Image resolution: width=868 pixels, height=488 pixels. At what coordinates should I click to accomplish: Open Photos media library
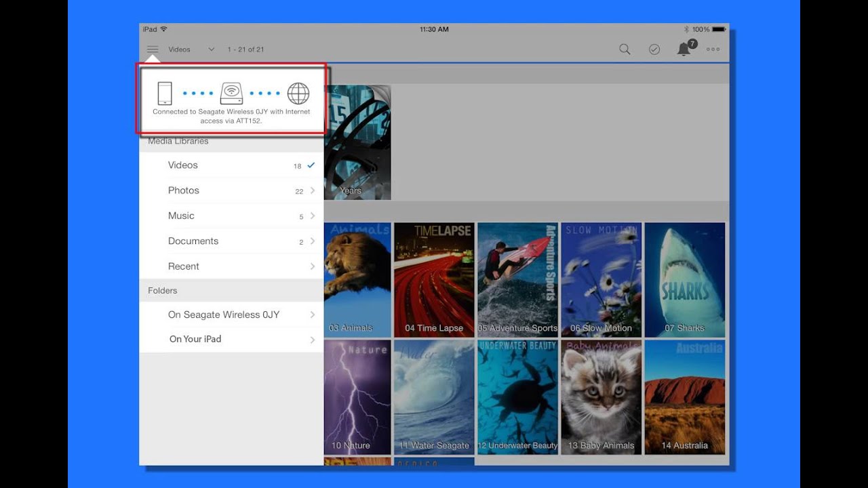point(231,190)
